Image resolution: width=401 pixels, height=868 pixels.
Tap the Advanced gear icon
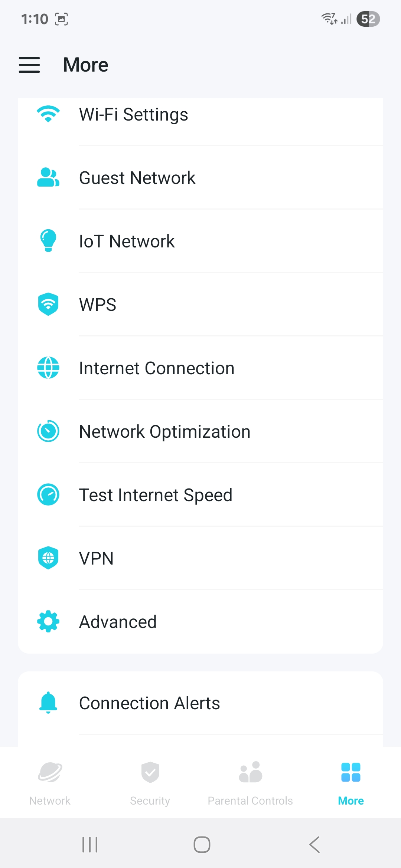(x=48, y=621)
